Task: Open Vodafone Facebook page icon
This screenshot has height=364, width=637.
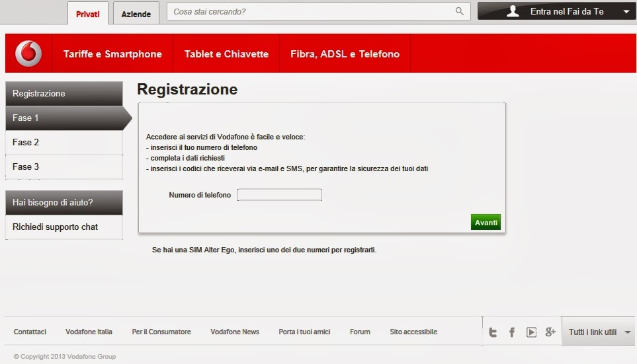Action: pos(512,332)
